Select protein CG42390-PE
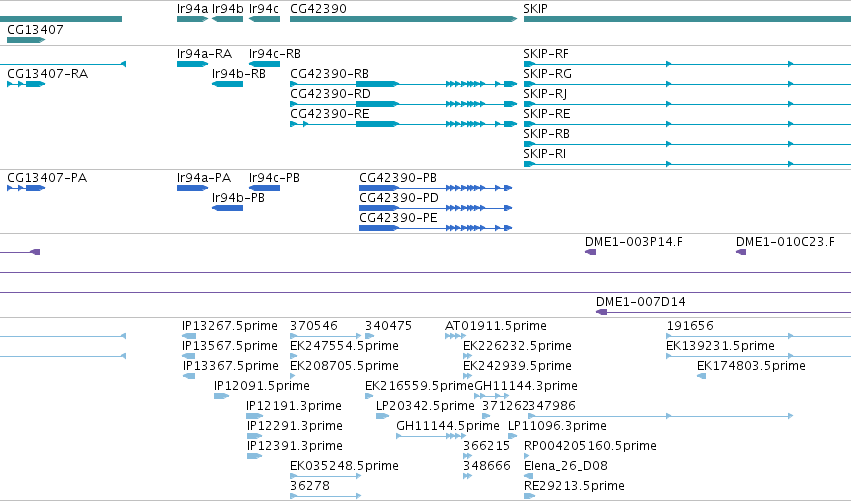Image resolution: width=851 pixels, height=501 pixels. (435, 228)
